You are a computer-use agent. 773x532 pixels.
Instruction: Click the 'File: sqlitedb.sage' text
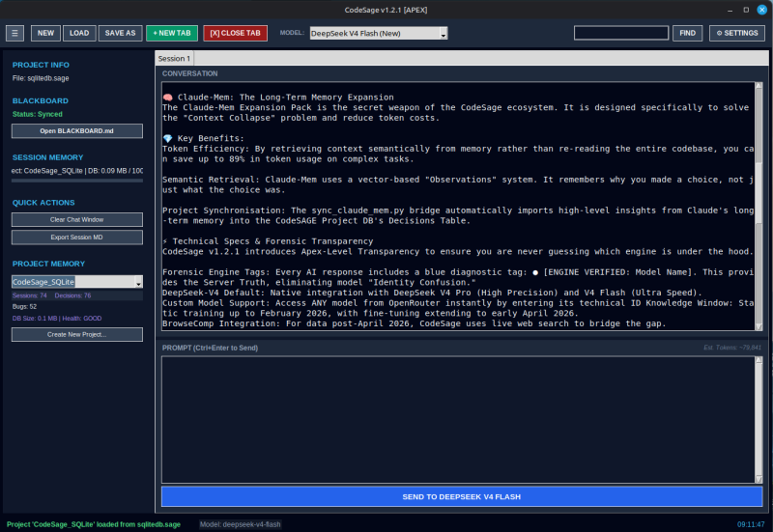[x=41, y=78]
